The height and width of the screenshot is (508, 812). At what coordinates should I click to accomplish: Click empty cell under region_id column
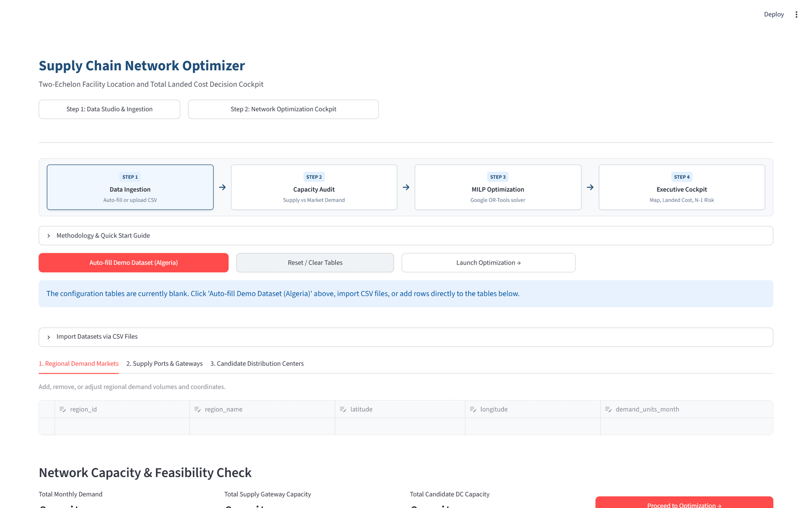(122, 426)
